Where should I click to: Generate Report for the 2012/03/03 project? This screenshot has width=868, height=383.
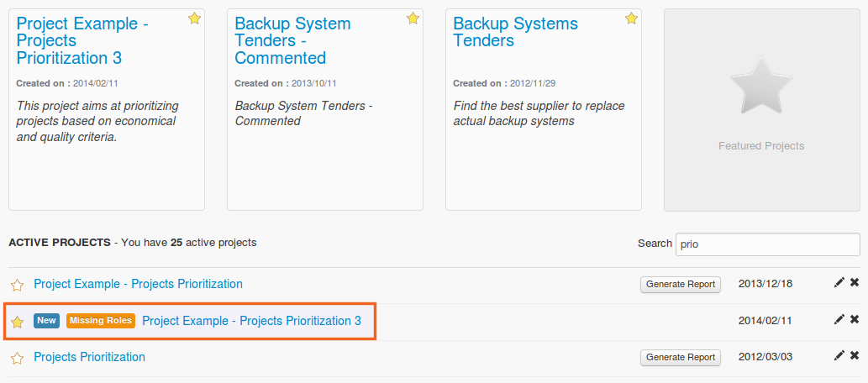coord(681,358)
